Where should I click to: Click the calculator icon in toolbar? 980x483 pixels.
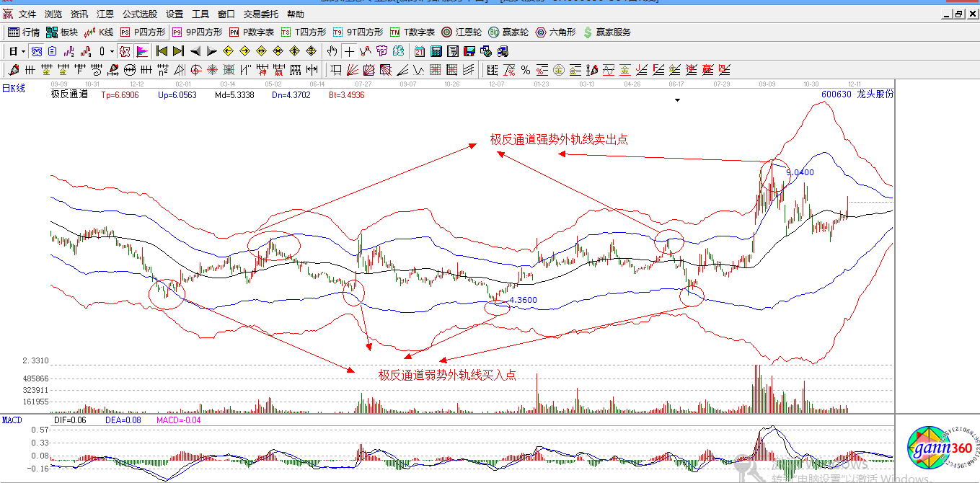(436, 51)
